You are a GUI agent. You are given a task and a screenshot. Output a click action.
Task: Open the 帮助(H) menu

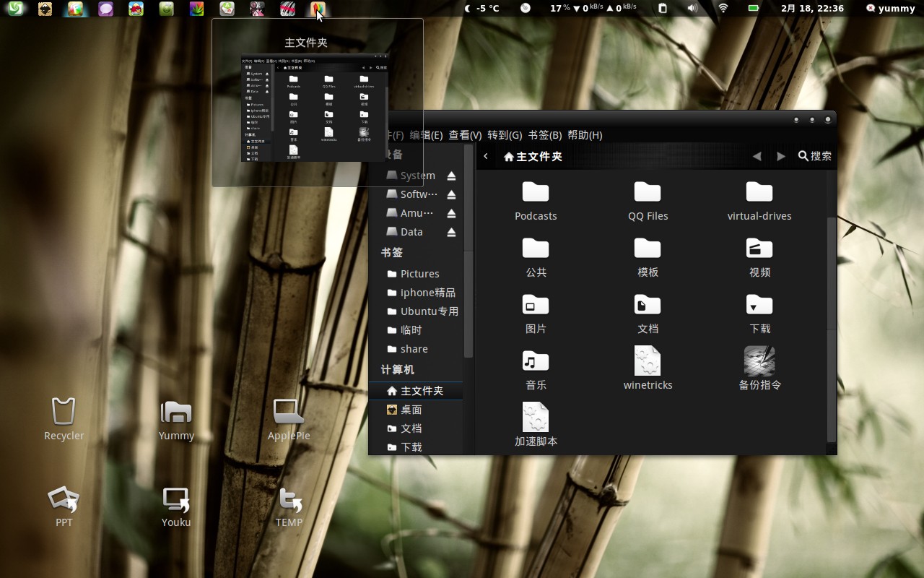click(x=585, y=135)
